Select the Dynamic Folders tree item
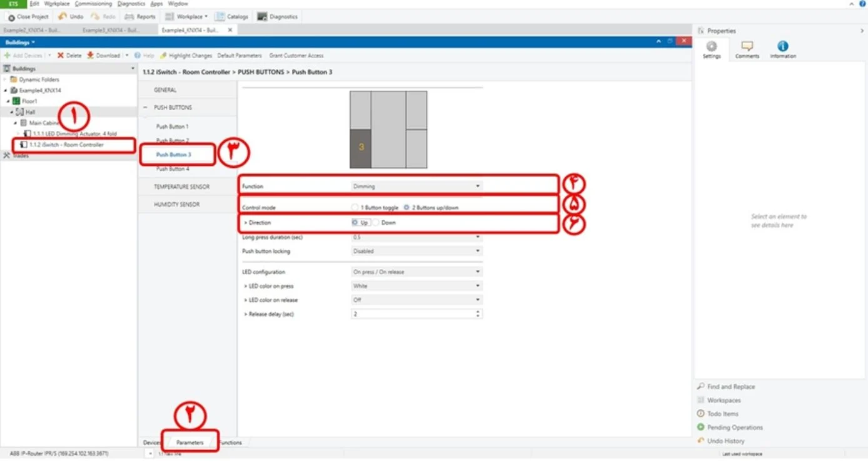The image size is (868, 472). pyautogui.click(x=39, y=80)
